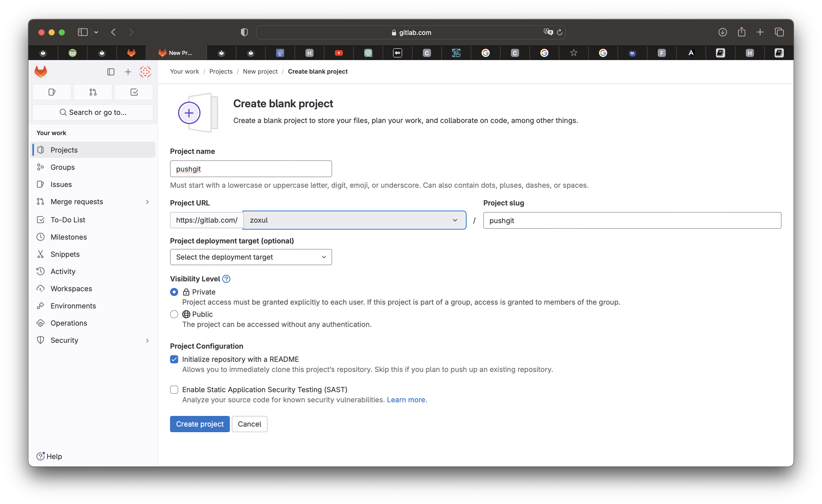Open Snippets in the sidebar
Image resolution: width=822 pixels, height=504 pixels.
coord(65,254)
